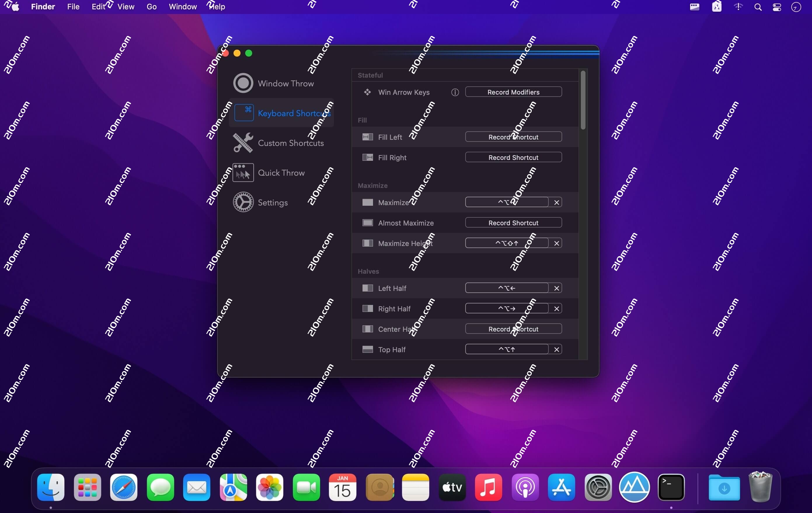Click Record Modifiers for Win Arrow Keys
The width and height of the screenshot is (812, 513).
tap(513, 92)
